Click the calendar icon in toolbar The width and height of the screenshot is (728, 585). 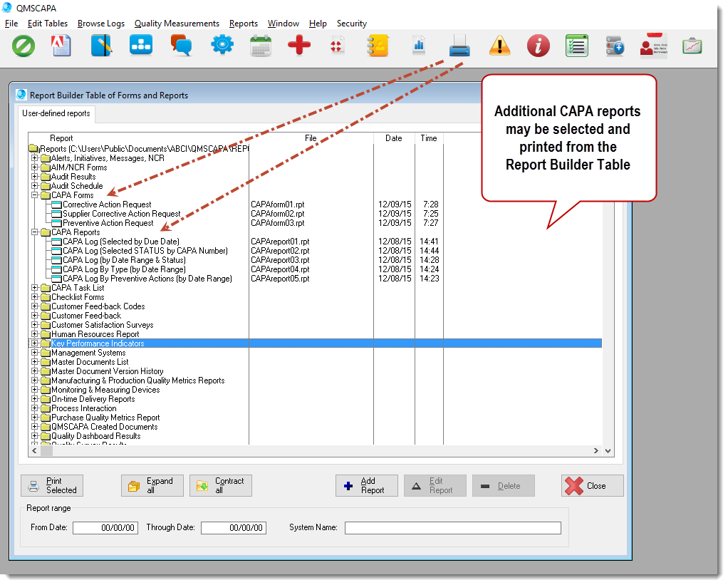coord(260,46)
